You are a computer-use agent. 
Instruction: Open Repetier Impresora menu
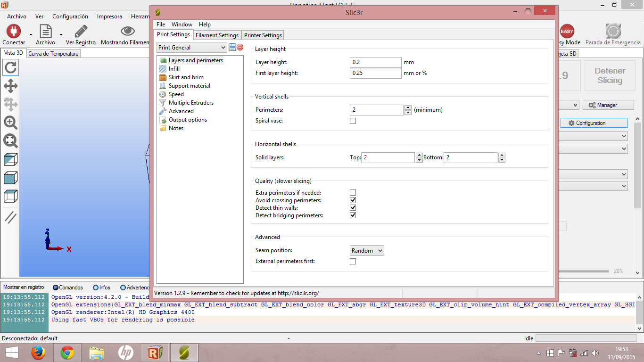tap(109, 16)
